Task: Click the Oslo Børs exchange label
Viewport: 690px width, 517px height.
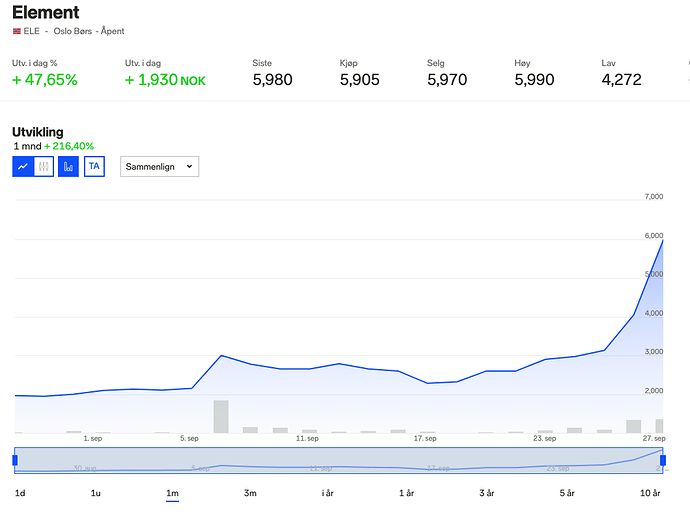Action: [x=73, y=31]
